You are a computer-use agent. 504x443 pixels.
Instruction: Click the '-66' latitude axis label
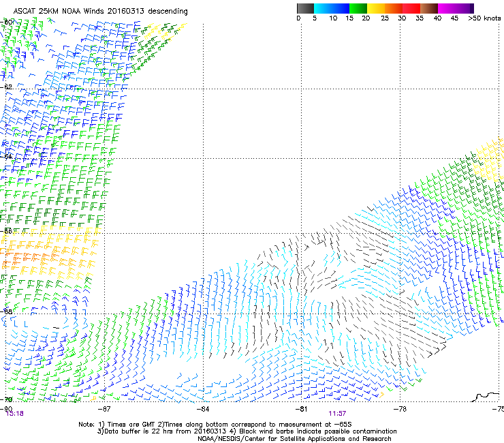(6, 231)
